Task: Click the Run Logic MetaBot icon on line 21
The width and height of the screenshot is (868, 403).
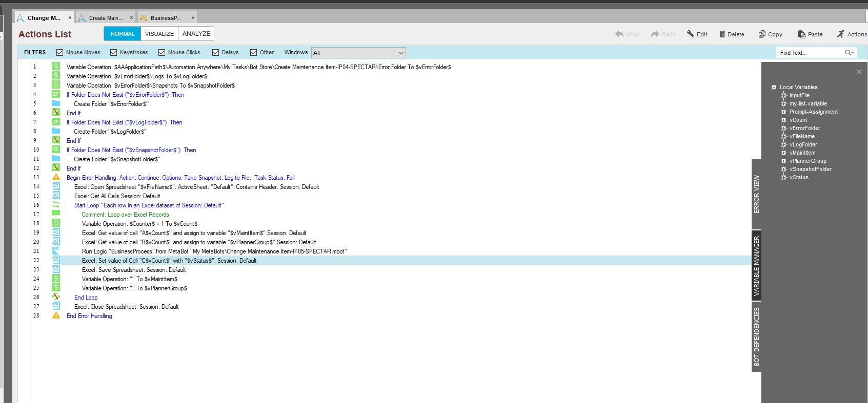Action: pyautogui.click(x=56, y=251)
